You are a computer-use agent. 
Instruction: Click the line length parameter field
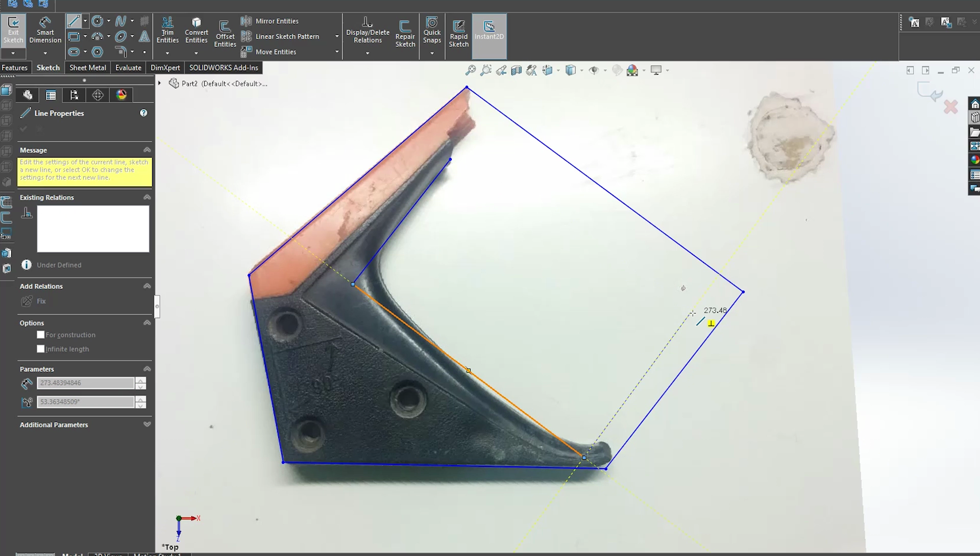point(85,383)
